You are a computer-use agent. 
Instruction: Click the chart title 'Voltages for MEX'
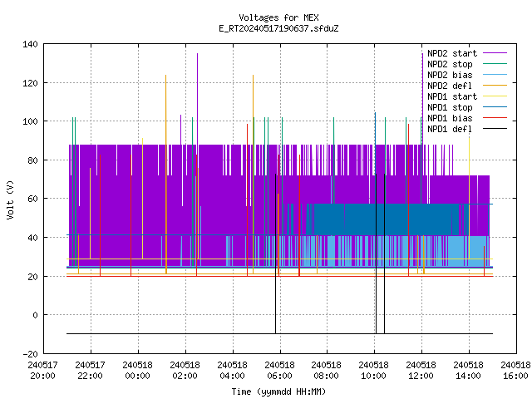(x=278, y=17)
